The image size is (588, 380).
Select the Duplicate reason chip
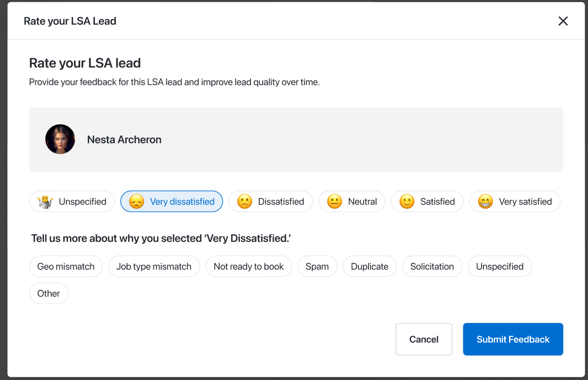pos(369,266)
